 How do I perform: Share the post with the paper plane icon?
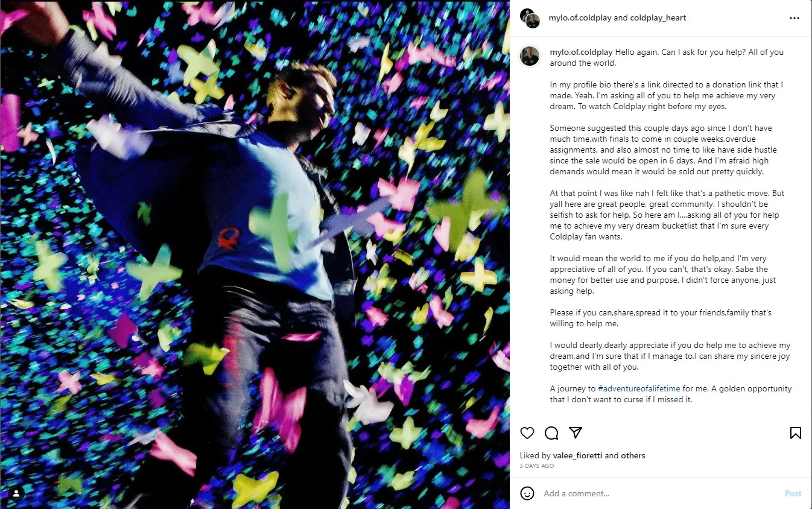tap(576, 433)
